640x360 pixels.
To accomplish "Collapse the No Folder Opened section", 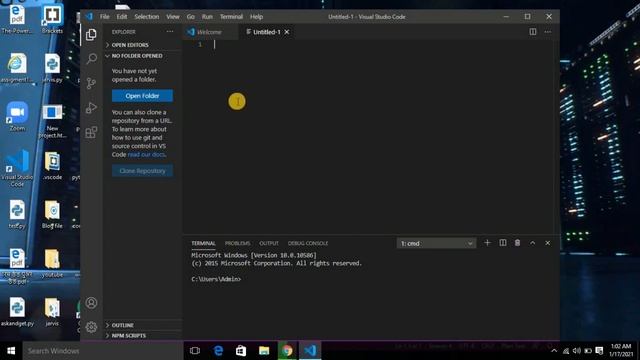I will 142,56.
